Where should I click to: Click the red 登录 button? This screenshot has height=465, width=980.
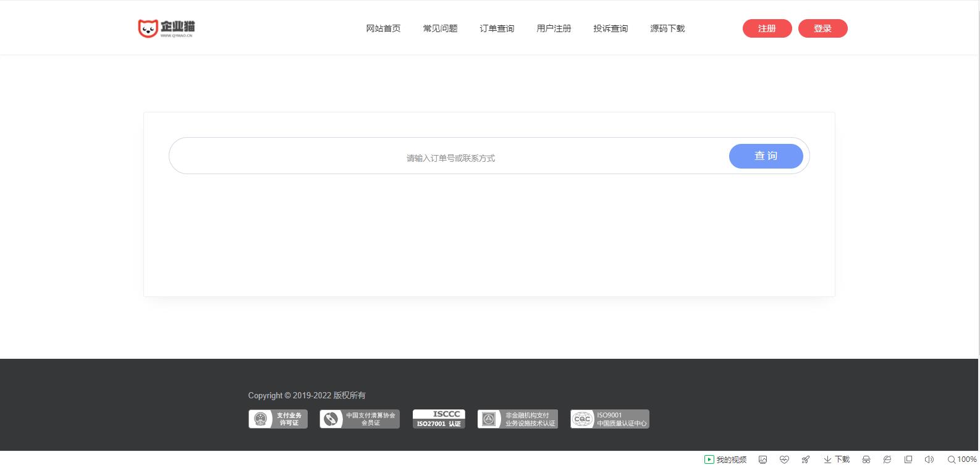pyautogui.click(x=822, y=28)
